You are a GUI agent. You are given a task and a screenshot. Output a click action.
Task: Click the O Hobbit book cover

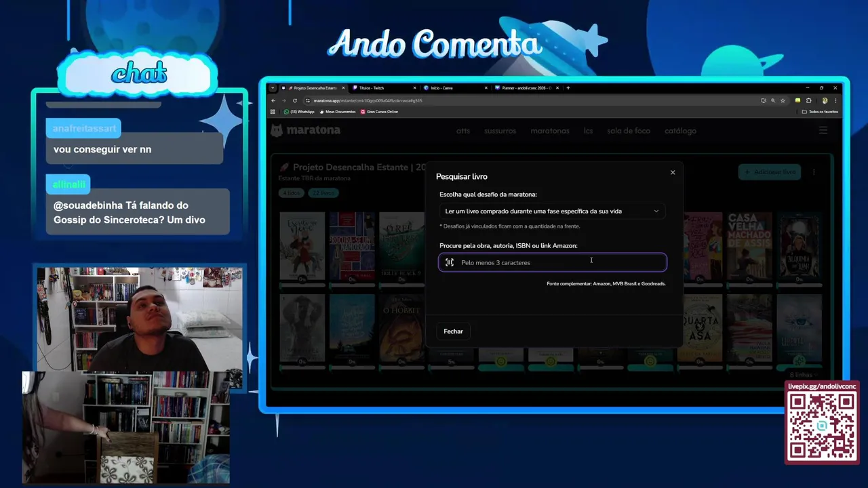[x=401, y=328]
